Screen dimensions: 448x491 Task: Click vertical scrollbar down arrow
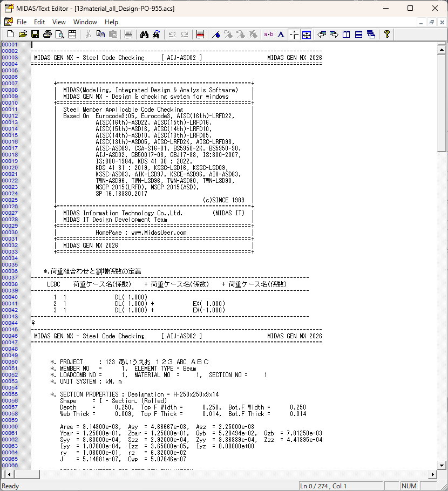pos(442,465)
